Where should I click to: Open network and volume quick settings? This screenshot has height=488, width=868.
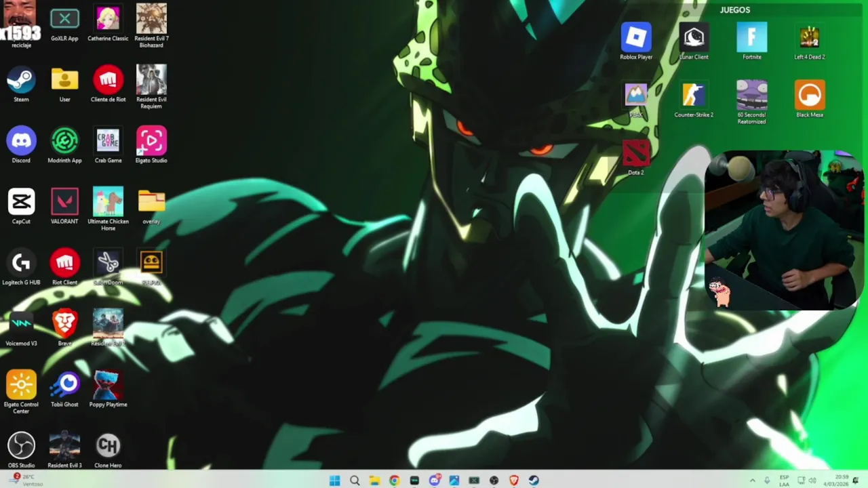click(807, 481)
